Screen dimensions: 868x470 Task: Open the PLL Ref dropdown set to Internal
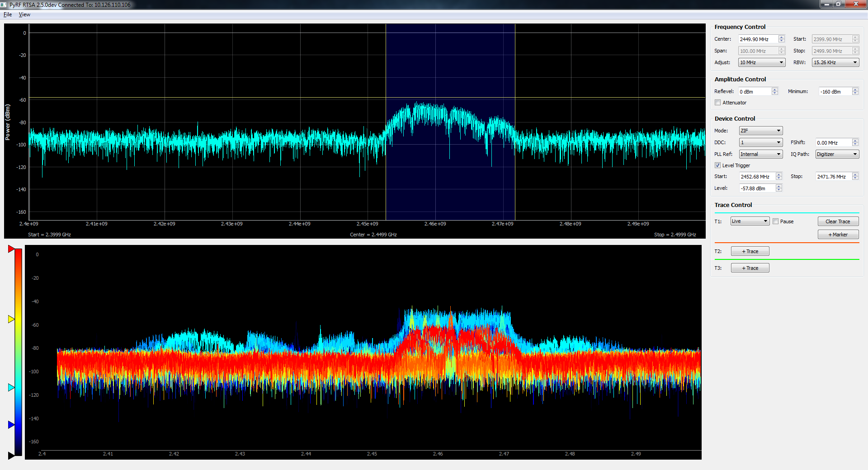pyautogui.click(x=760, y=154)
